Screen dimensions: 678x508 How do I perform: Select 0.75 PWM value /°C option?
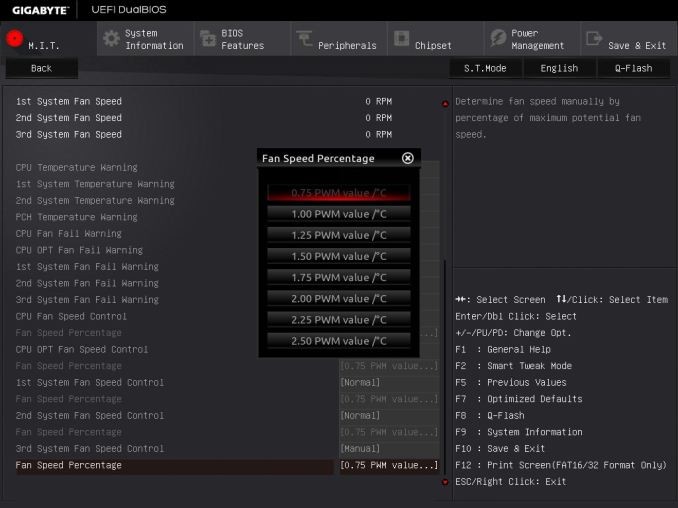coord(339,193)
